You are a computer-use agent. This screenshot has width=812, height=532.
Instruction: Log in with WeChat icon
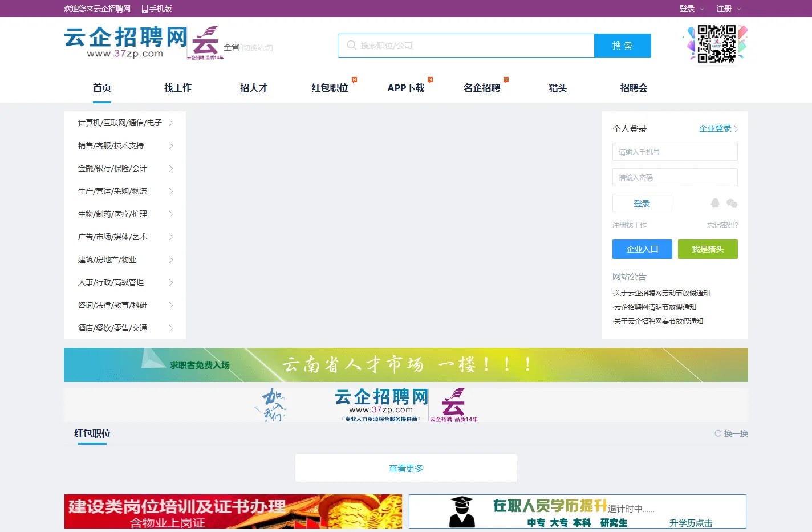point(732,203)
